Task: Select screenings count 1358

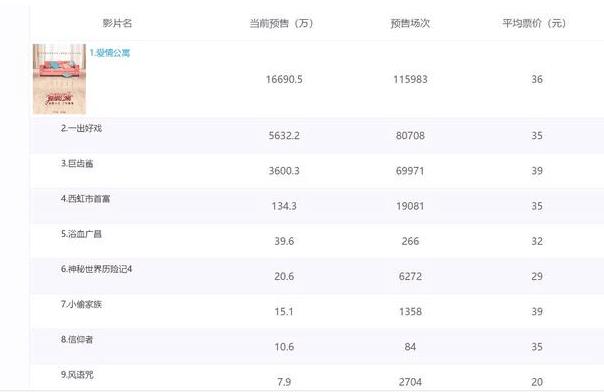Action: pyautogui.click(x=410, y=312)
